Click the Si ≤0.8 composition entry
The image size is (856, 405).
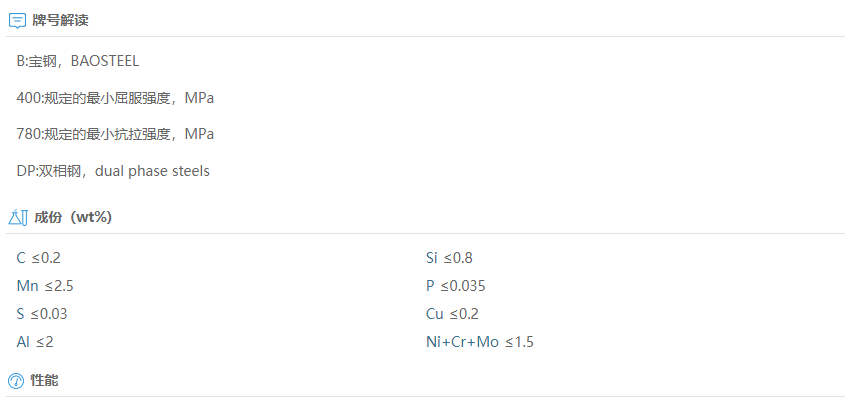click(449, 258)
